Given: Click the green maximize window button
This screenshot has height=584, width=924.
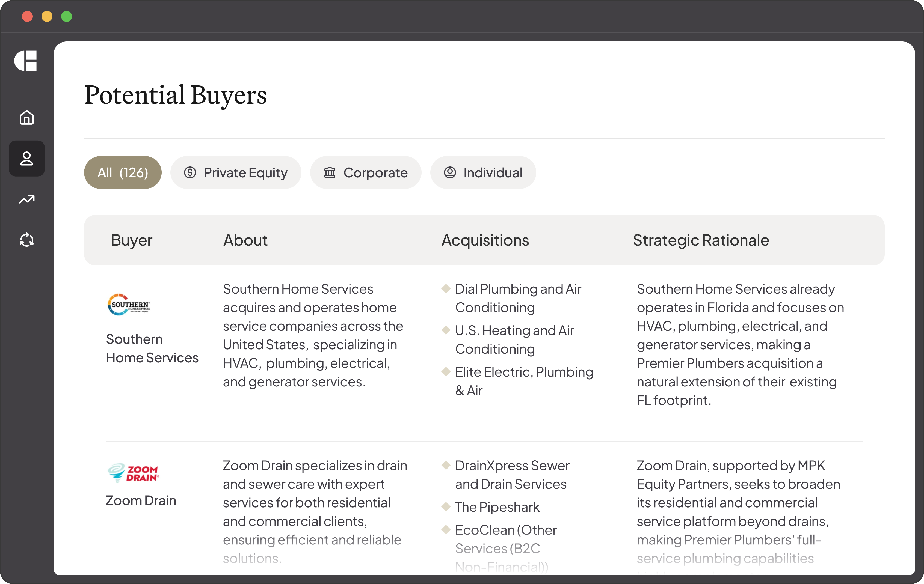Looking at the screenshot, I should (x=67, y=16).
